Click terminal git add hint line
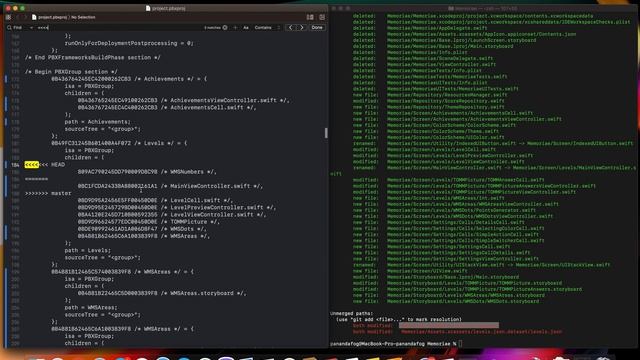The width and height of the screenshot is (640, 360). point(399,320)
